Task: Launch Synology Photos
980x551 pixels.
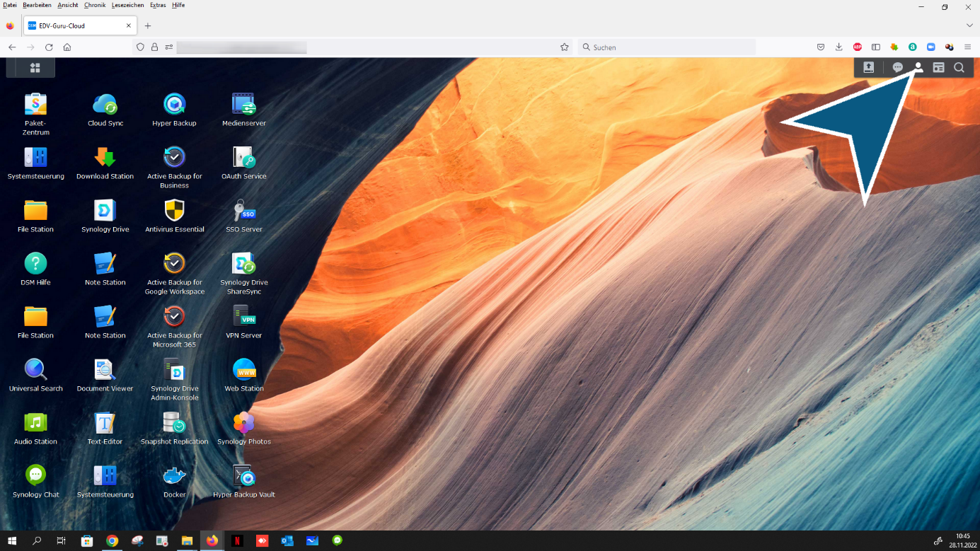Action: click(243, 423)
